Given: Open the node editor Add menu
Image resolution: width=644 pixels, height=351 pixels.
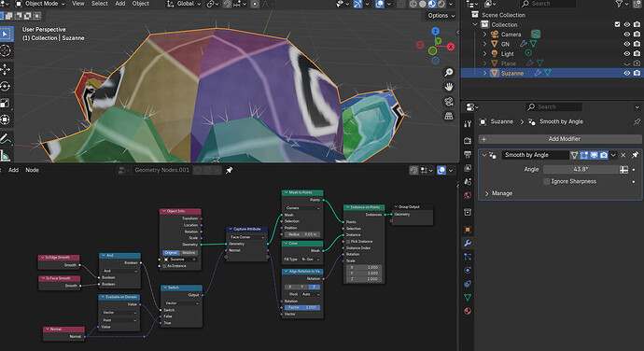Looking at the screenshot, I should (14, 170).
